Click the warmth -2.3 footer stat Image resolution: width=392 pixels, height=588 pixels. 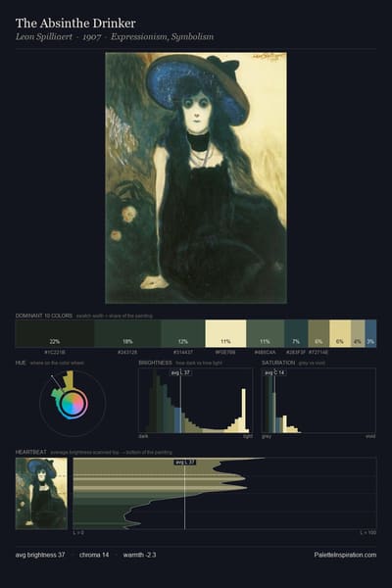point(139,555)
